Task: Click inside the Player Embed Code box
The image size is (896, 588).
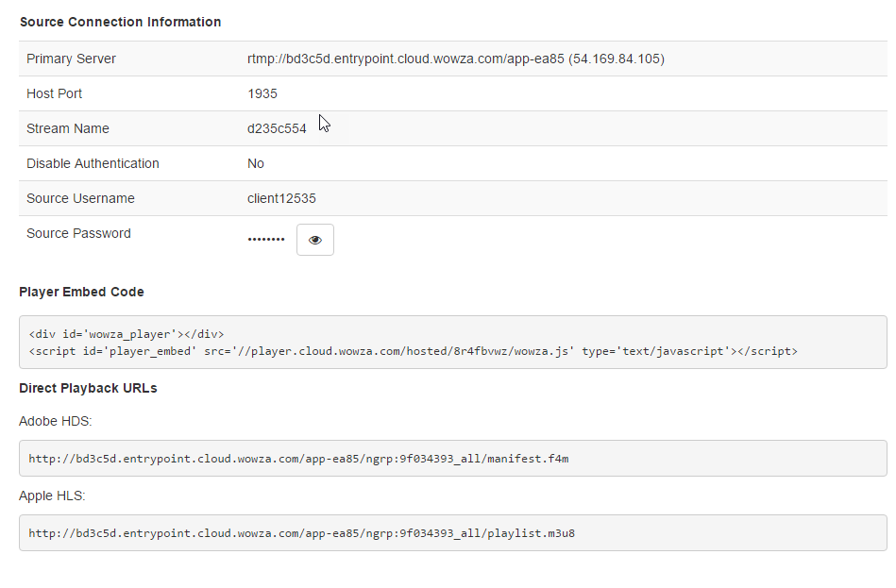Action: pyautogui.click(x=452, y=342)
